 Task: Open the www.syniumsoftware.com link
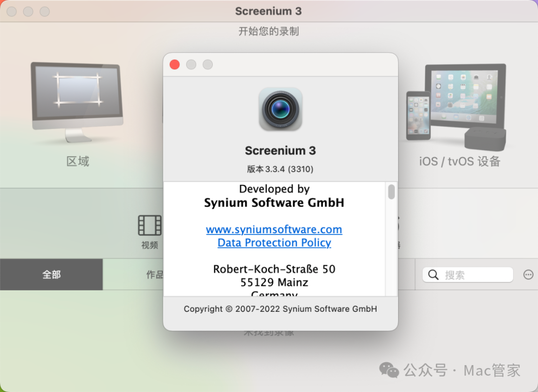click(x=274, y=229)
